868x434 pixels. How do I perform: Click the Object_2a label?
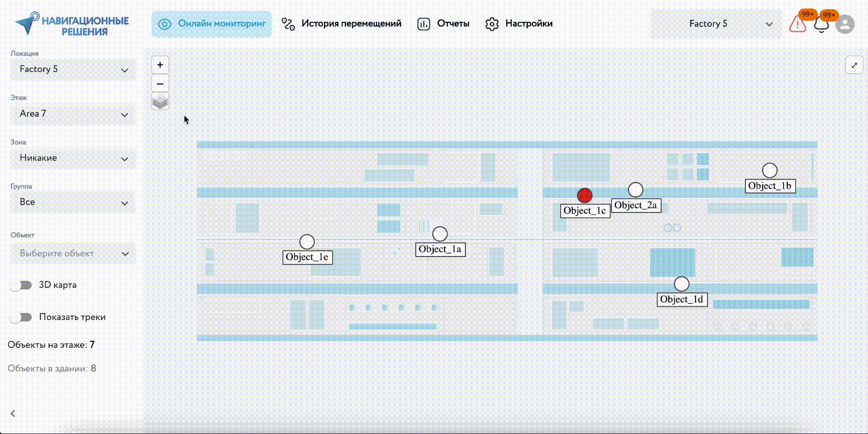click(x=636, y=206)
